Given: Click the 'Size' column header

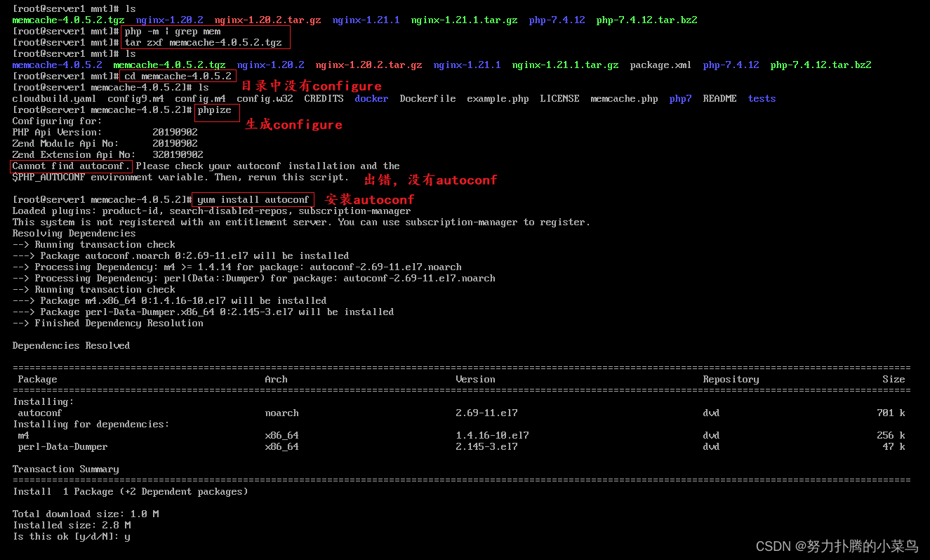Looking at the screenshot, I should tap(894, 380).
